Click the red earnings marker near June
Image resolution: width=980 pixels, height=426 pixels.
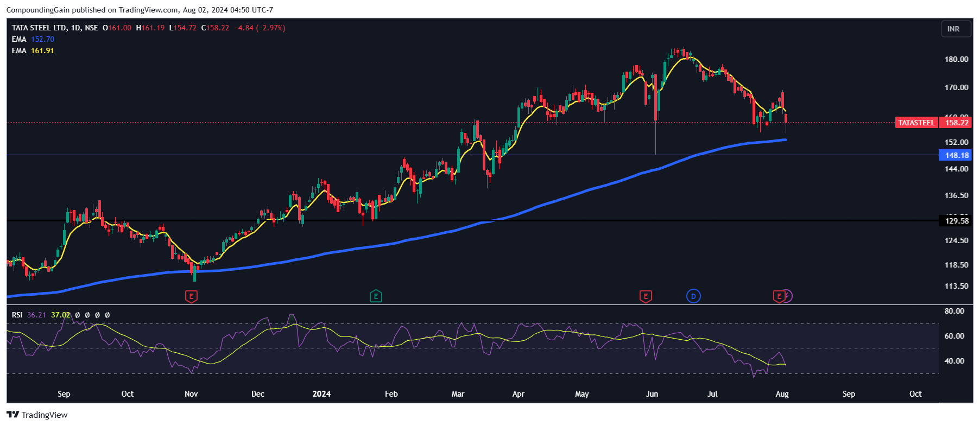pyautogui.click(x=646, y=296)
